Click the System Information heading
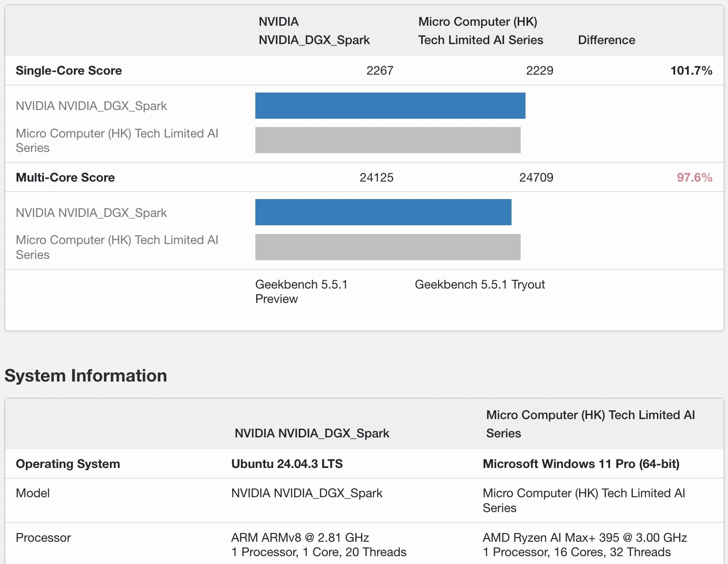Viewport: 728px width, 564px height. 86,375
